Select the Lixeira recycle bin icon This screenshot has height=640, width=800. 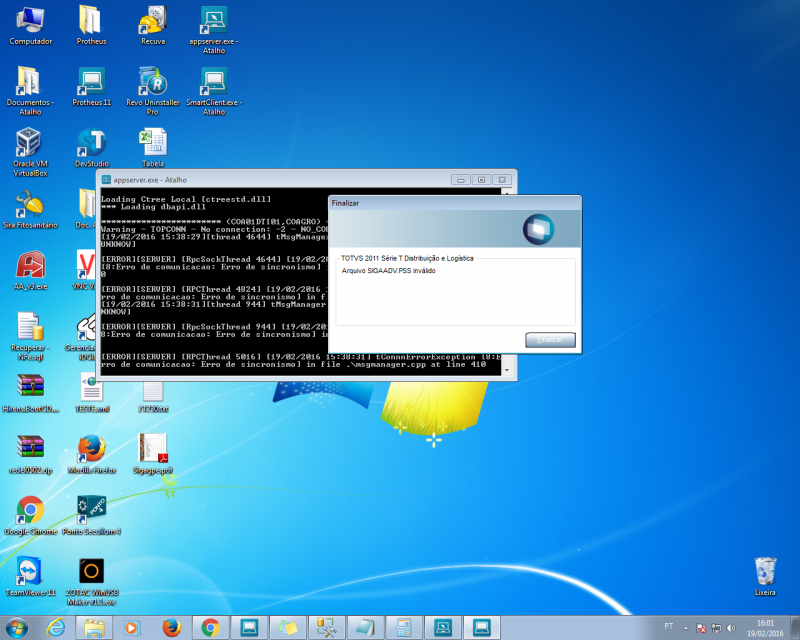click(x=765, y=577)
